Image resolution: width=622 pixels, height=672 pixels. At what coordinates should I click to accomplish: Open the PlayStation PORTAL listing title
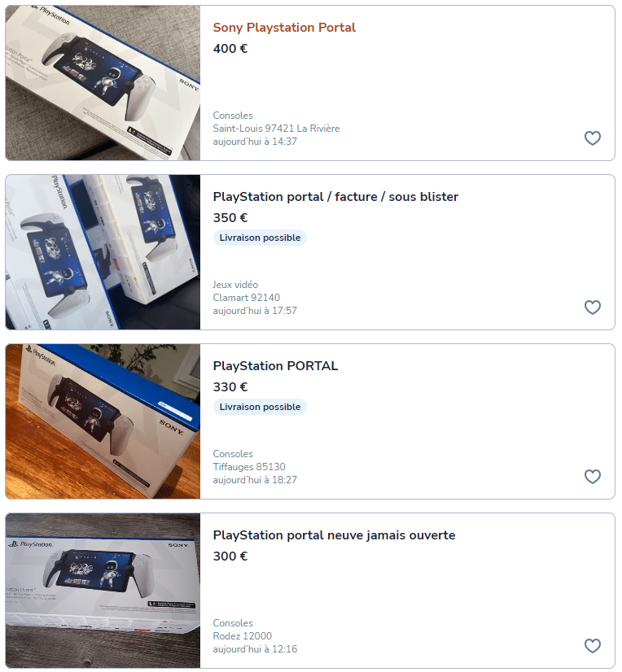(275, 366)
